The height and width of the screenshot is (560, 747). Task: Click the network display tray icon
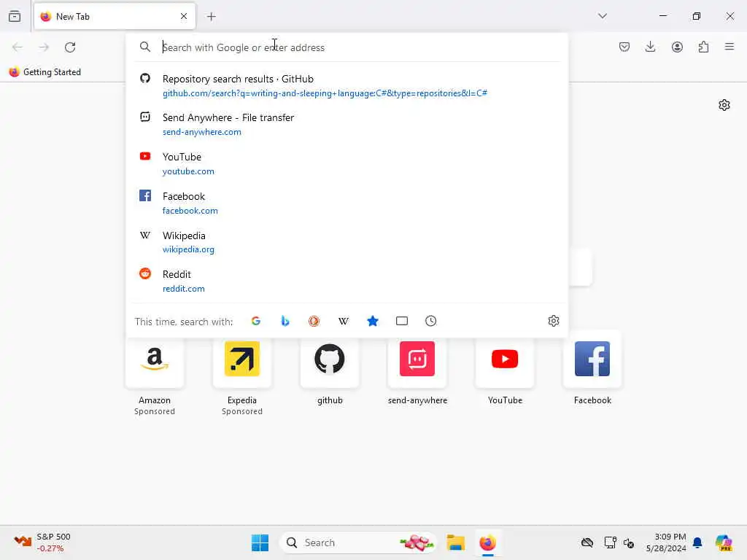[610, 542]
